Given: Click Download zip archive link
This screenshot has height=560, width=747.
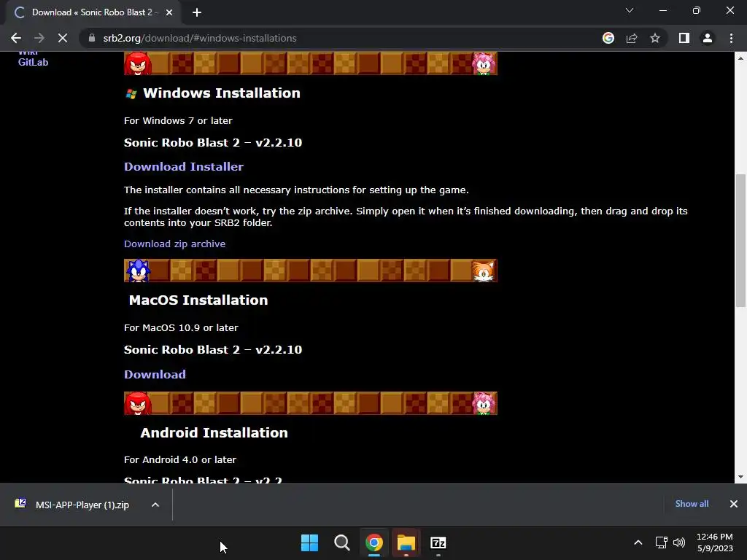Looking at the screenshot, I should tap(174, 244).
